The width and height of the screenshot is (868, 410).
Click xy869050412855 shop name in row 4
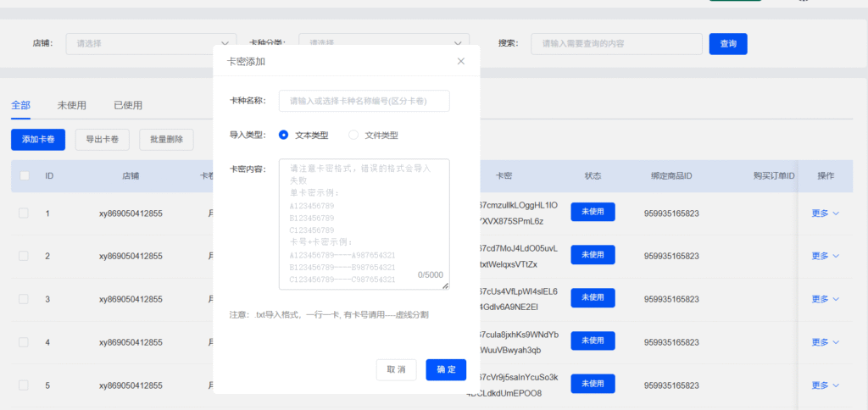pos(131,342)
